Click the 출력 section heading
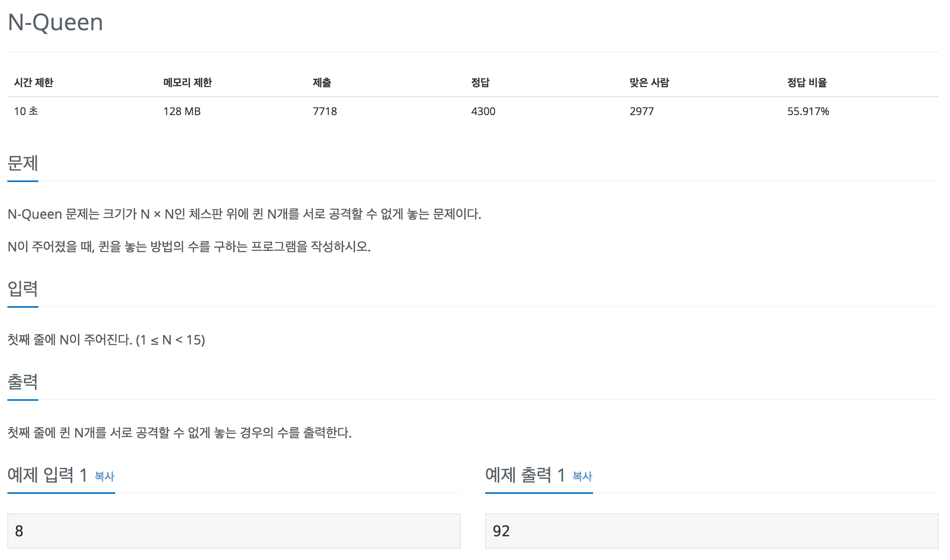 [23, 382]
